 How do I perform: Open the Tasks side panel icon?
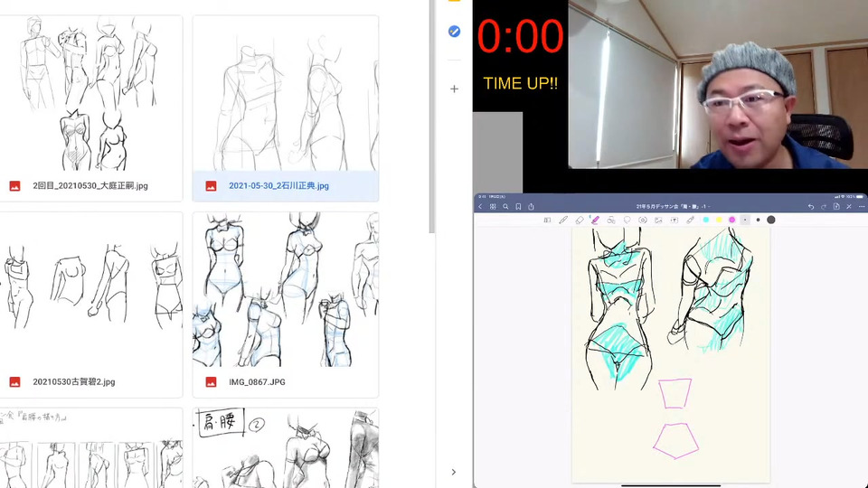tap(454, 32)
